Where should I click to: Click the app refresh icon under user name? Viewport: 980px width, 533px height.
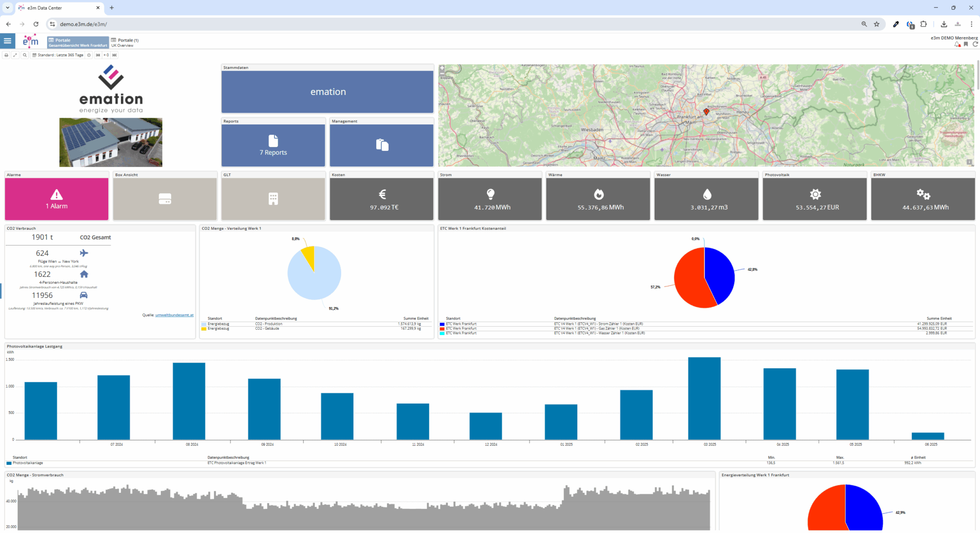975,44
